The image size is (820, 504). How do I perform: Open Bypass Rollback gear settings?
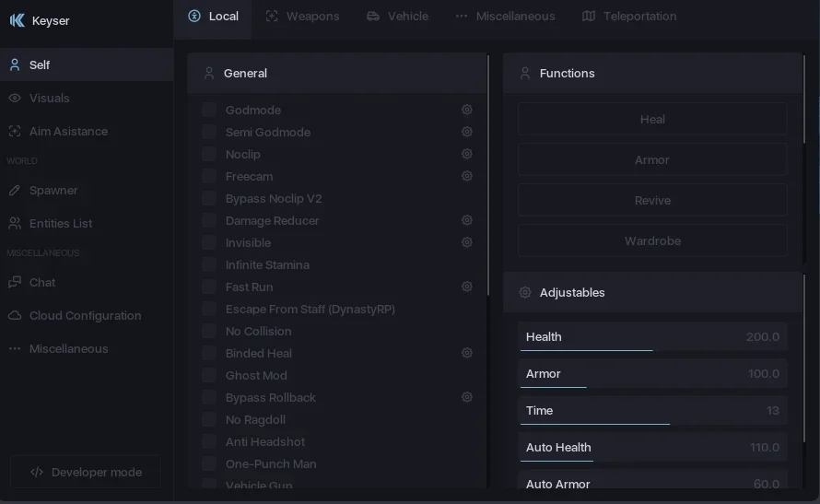tap(467, 397)
